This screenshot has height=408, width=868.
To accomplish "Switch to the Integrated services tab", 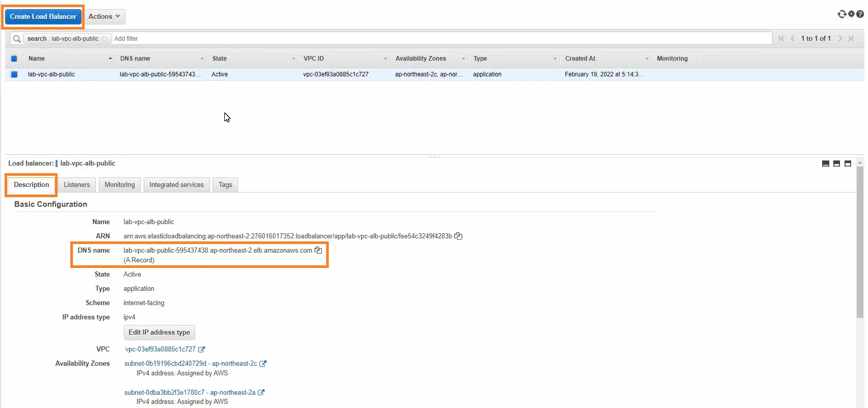I will tap(176, 185).
